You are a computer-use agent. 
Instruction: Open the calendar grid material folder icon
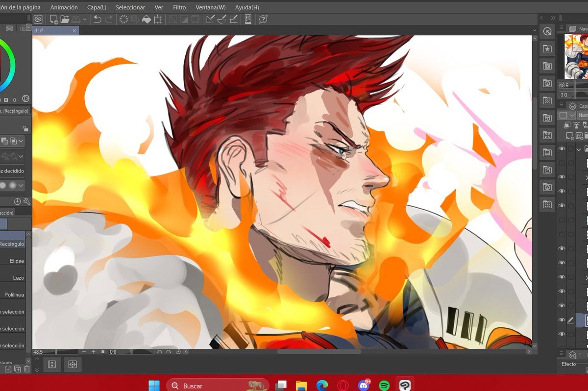coord(547,204)
